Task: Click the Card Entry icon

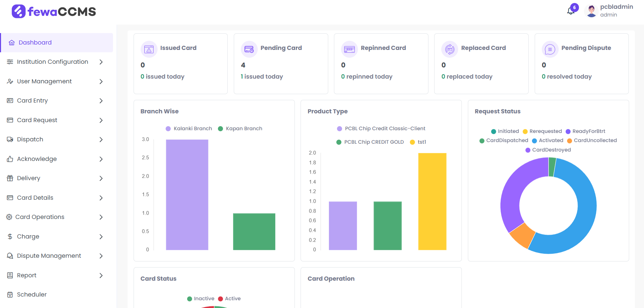Action: [10, 101]
